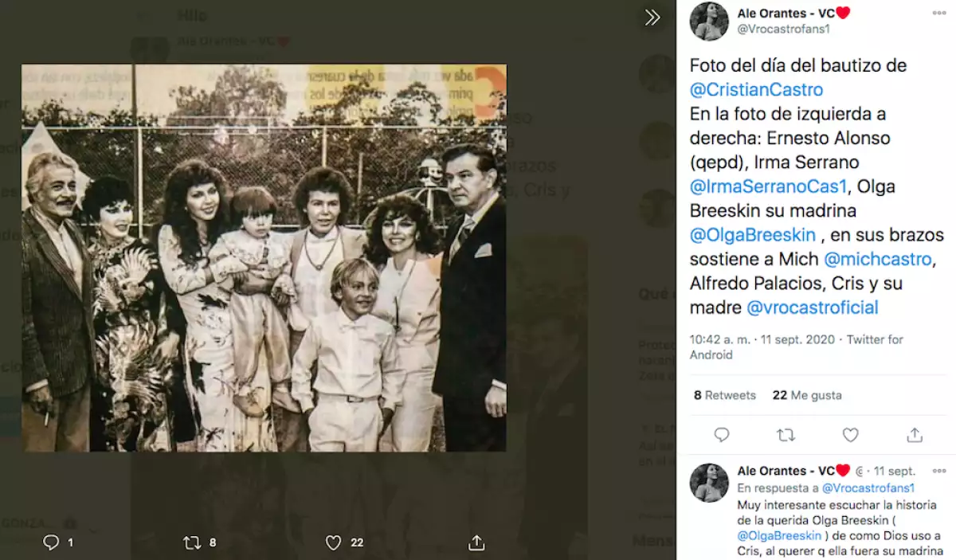
Task: Open more options on the reply tweet
Action: (x=939, y=471)
